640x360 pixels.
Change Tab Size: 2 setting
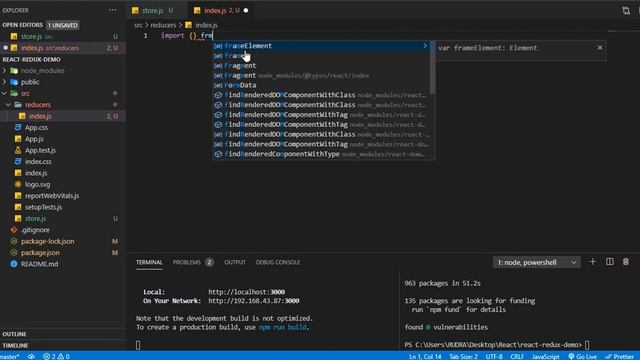point(463,356)
